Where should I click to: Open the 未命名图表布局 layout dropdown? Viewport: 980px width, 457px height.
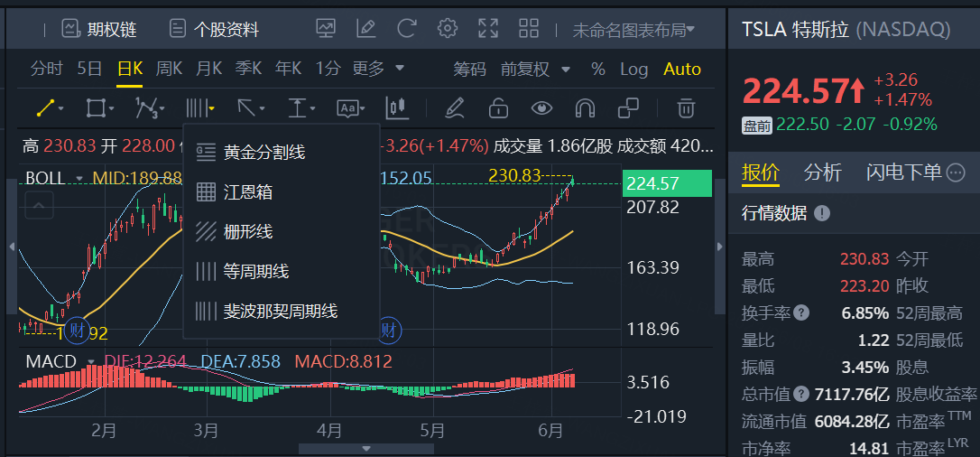[633, 30]
